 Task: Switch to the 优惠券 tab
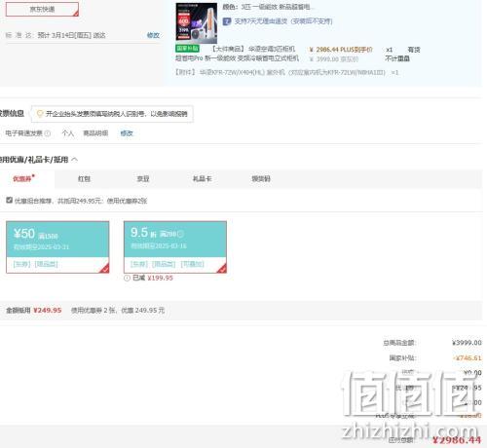22,178
